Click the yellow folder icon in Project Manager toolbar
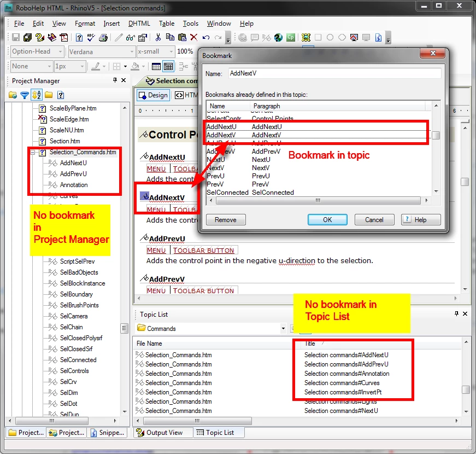This screenshot has height=454, width=476. (49, 95)
